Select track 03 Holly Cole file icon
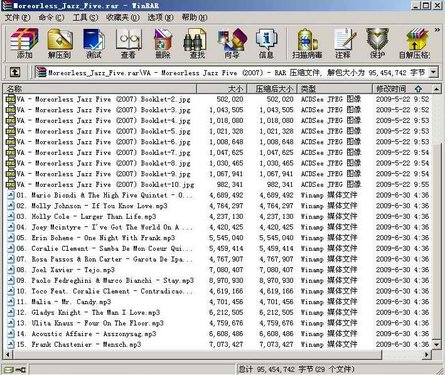 click(11, 217)
